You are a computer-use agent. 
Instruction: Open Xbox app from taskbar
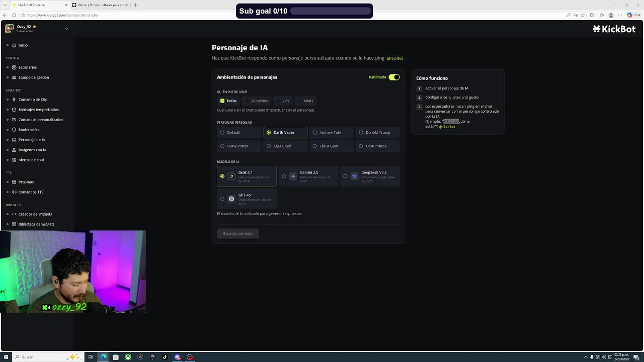point(128,357)
